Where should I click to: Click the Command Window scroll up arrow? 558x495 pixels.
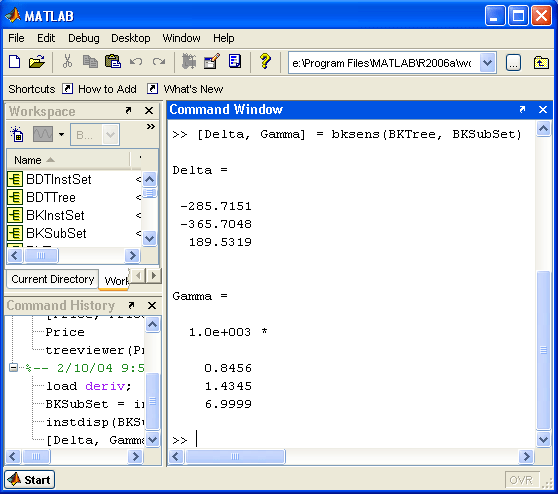point(543,128)
